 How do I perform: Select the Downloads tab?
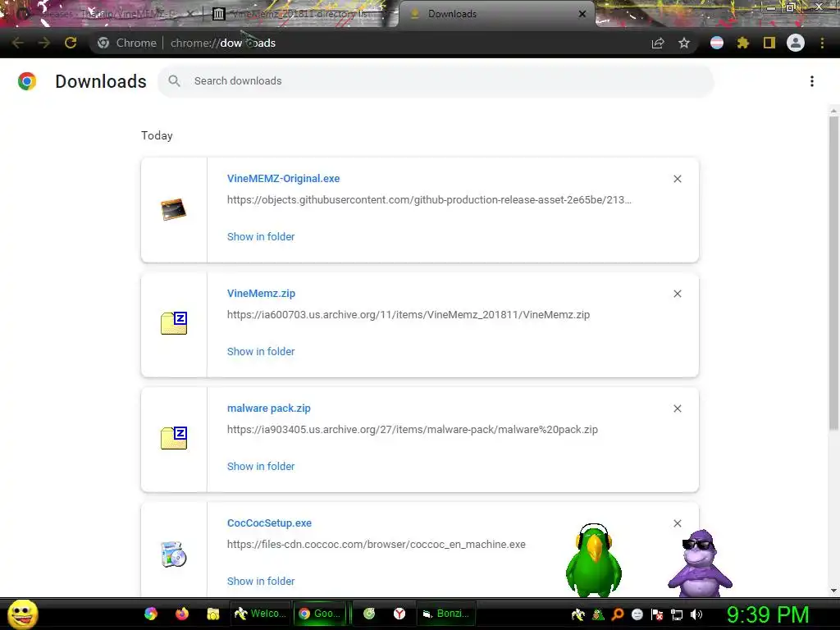(496, 14)
